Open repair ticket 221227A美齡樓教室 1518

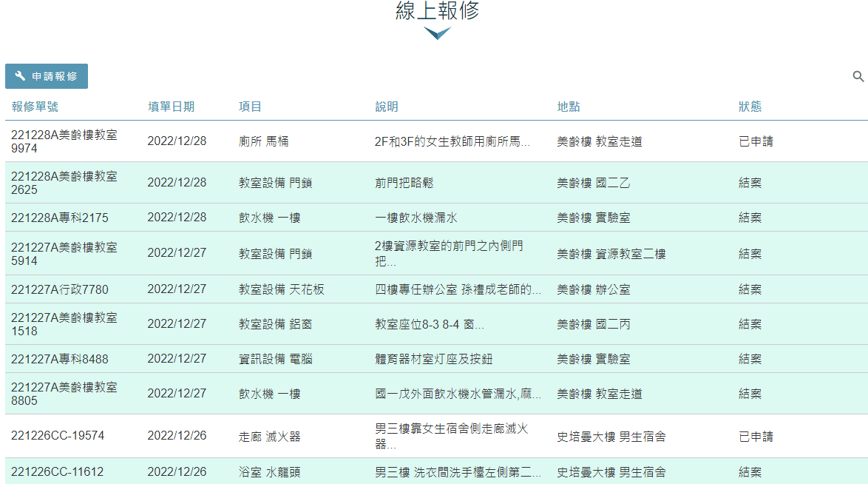[64, 324]
